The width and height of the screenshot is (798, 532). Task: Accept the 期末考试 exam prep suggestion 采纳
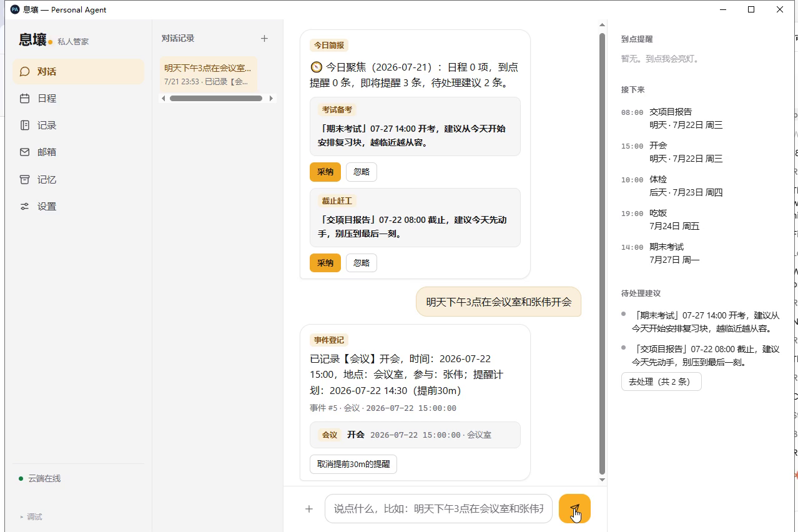click(x=325, y=172)
